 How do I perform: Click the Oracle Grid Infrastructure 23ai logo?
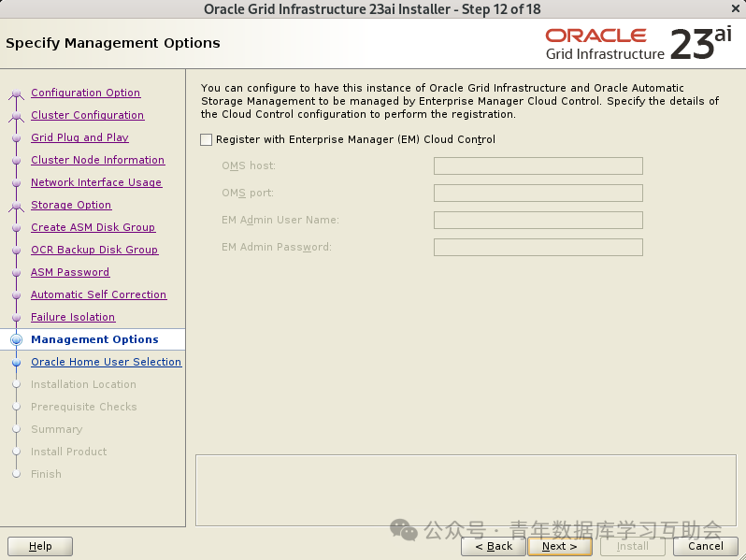coord(638,44)
